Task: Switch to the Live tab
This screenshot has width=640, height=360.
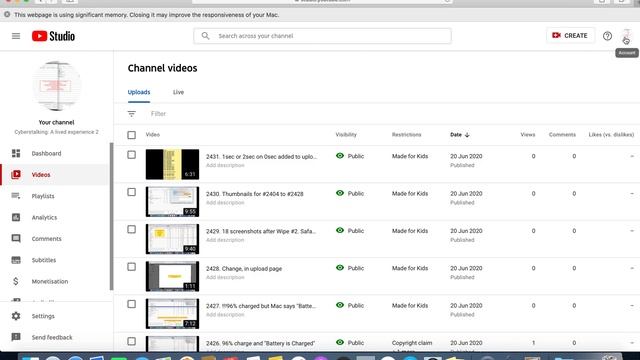Action: (178, 92)
